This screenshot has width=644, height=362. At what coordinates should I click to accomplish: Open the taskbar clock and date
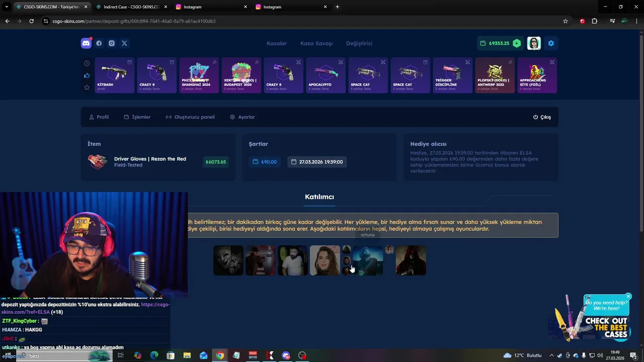coord(615,355)
